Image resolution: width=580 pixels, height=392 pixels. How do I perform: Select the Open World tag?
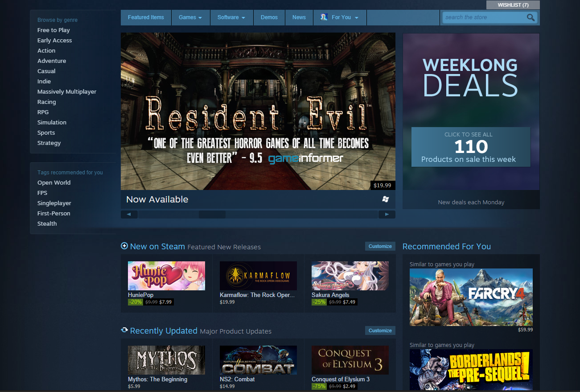click(x=54, y=183)
